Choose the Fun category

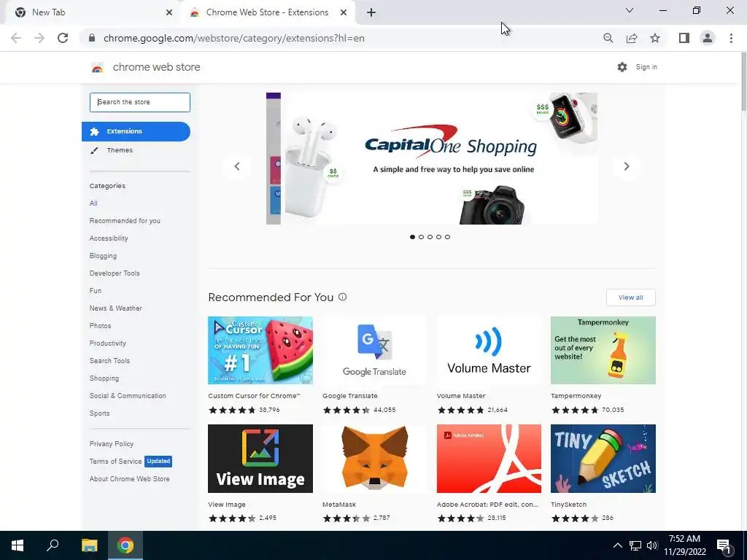tap(96, 290)
